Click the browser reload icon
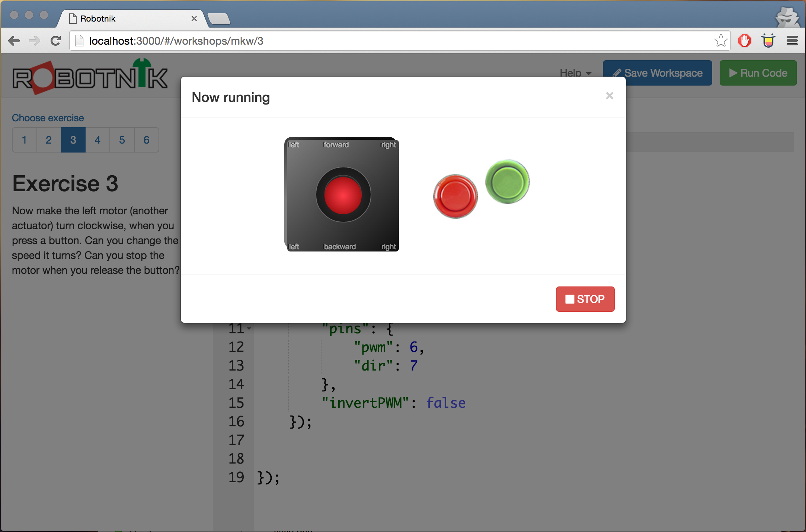 click(x=56, y=41)
